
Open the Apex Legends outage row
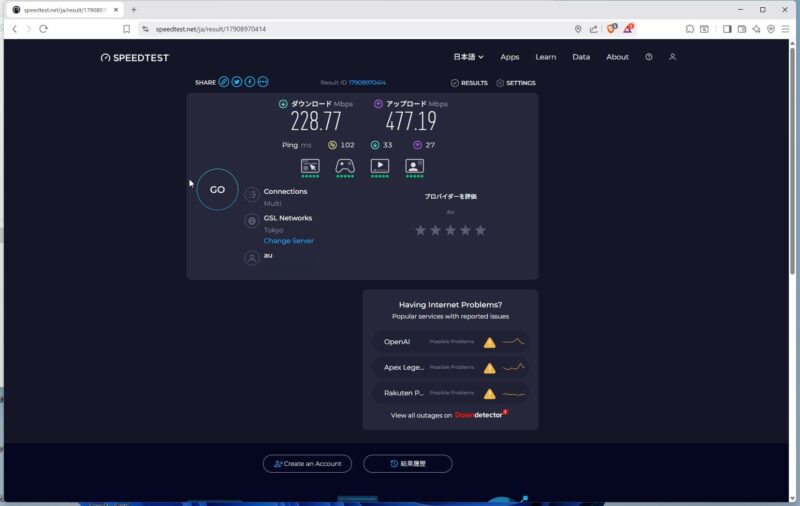(451, 367)
